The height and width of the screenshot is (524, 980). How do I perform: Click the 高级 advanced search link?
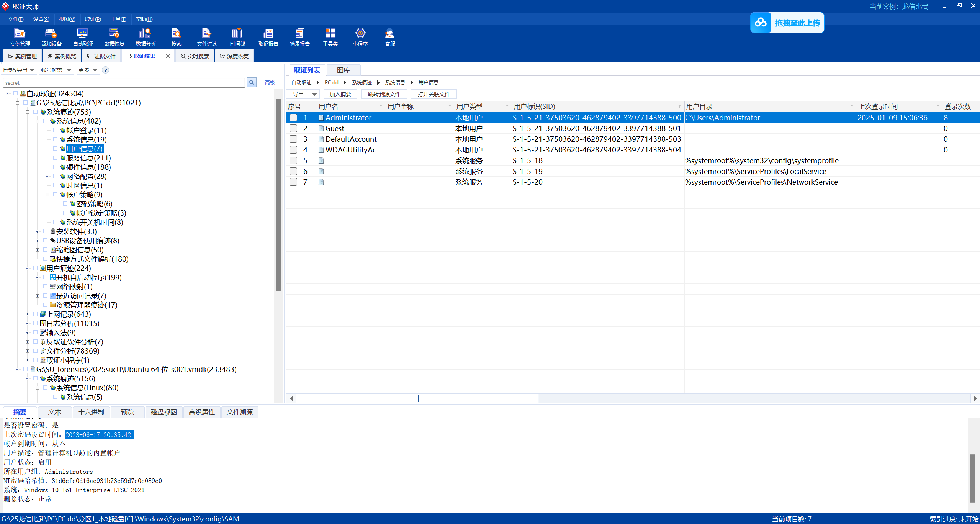(270, 82)
